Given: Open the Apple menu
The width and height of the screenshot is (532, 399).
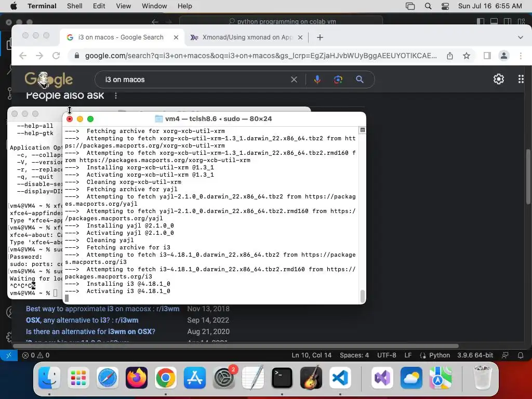Looking at the screenshot, I should [x=14, y=6].
